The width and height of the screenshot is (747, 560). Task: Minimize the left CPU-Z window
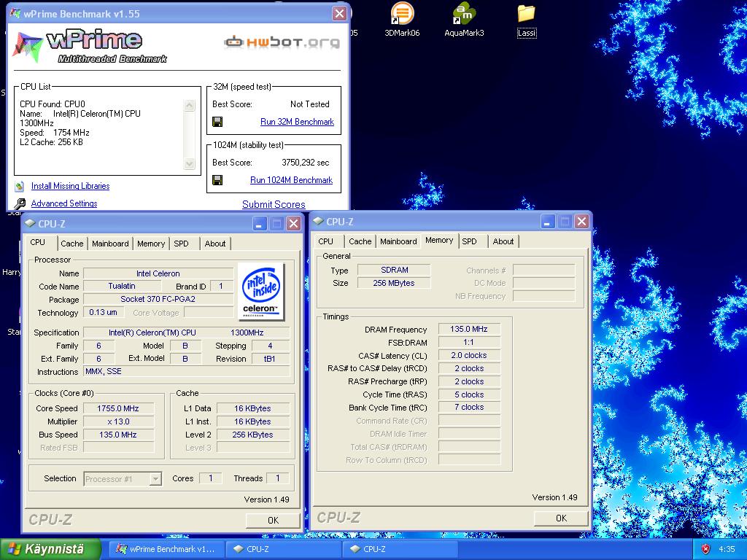coord(260,224)
